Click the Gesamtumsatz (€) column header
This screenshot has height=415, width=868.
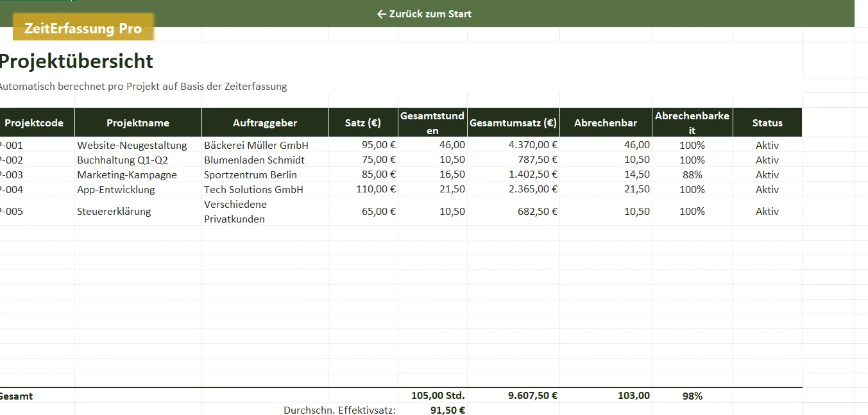(513, 123)
